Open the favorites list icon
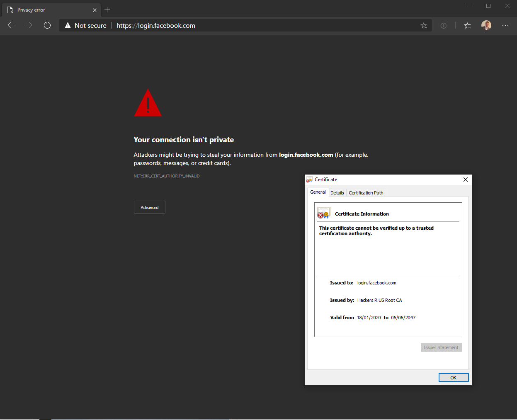Screen dimensions: 517x420 467,26
